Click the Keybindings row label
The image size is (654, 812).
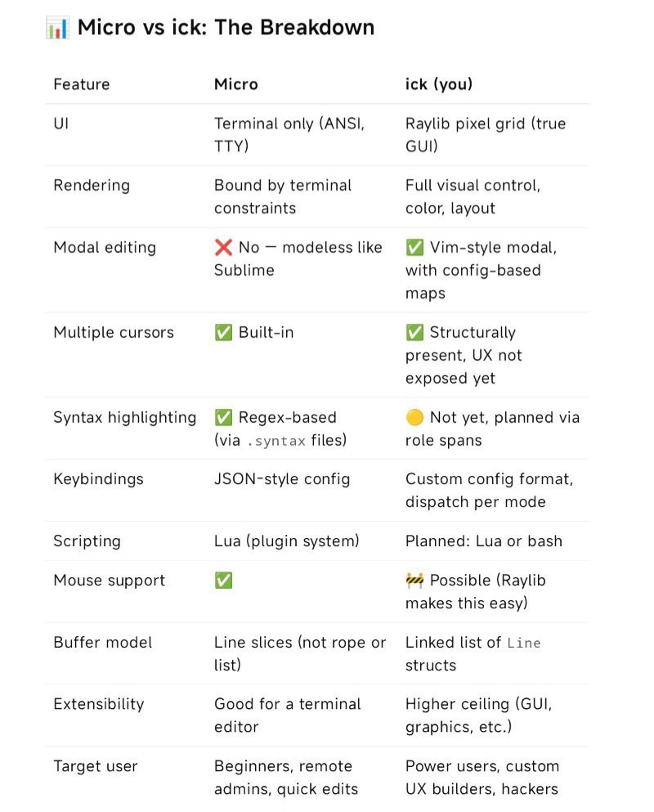(x=98, y=479)
